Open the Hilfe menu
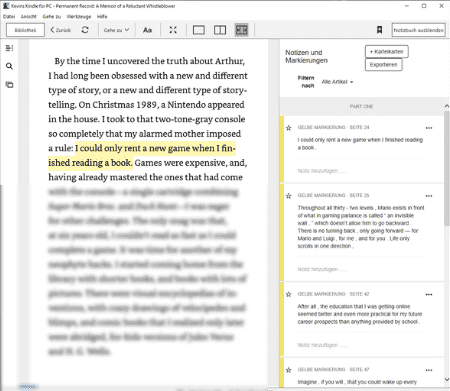This screenshot has height=391, width=450. 102,16
